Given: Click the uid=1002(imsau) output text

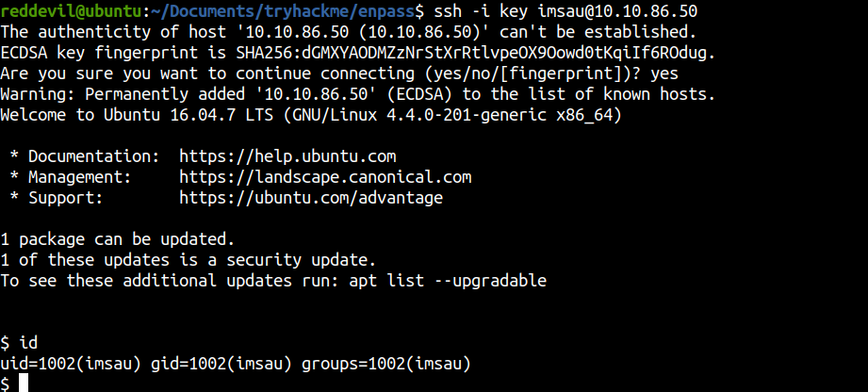Looking at the screenshot, I should (x=71, y=364).
